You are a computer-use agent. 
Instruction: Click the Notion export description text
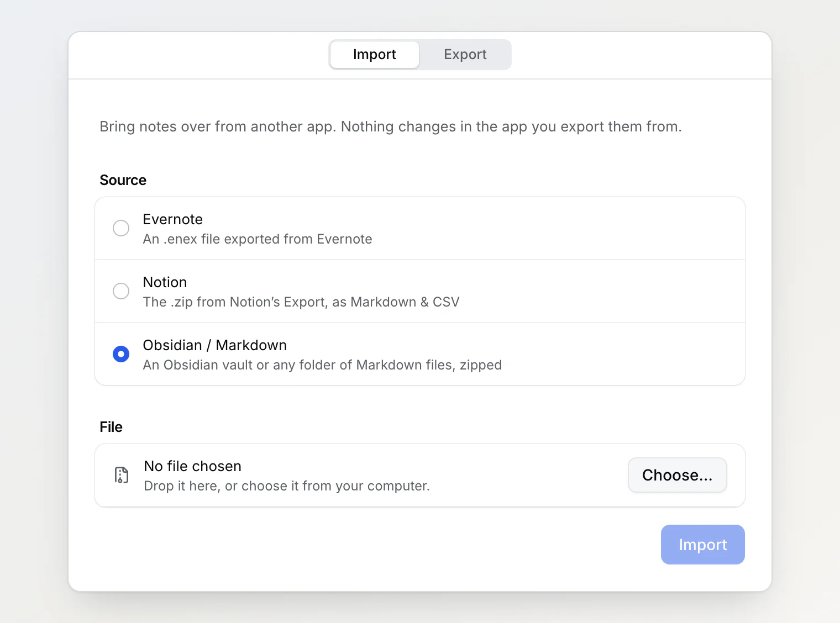(x=301, y=302)
